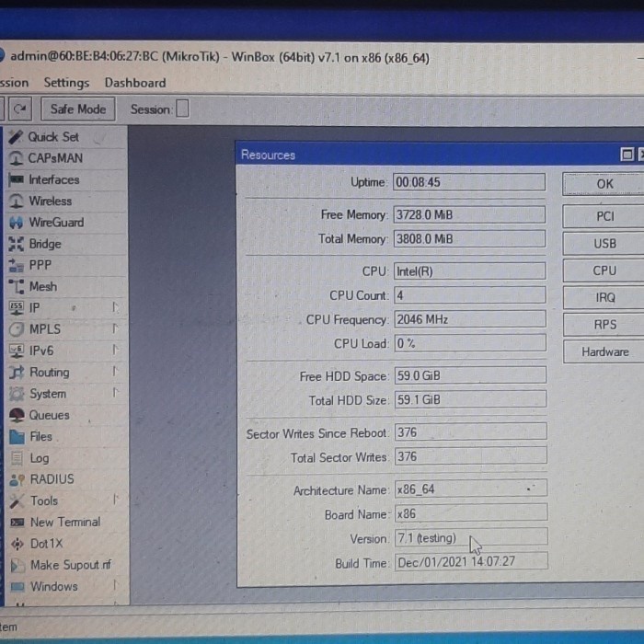Click the Routing menu icon

pyautogui.click(x=17, y=373)
